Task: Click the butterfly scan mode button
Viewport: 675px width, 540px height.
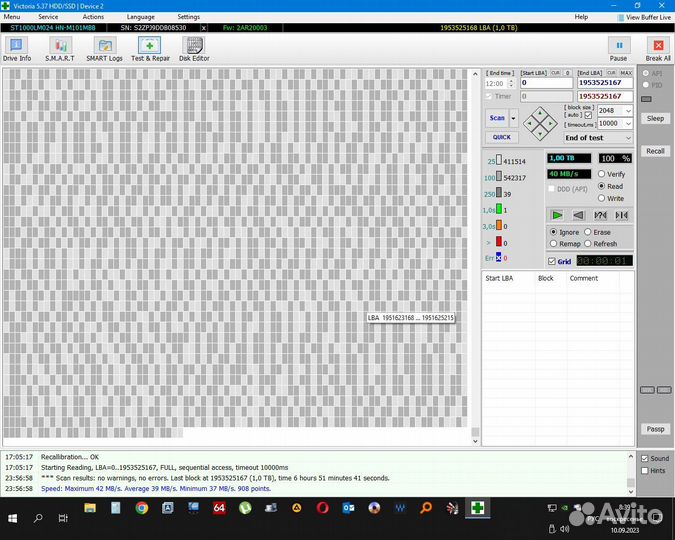Action: (x=622, y=215)
